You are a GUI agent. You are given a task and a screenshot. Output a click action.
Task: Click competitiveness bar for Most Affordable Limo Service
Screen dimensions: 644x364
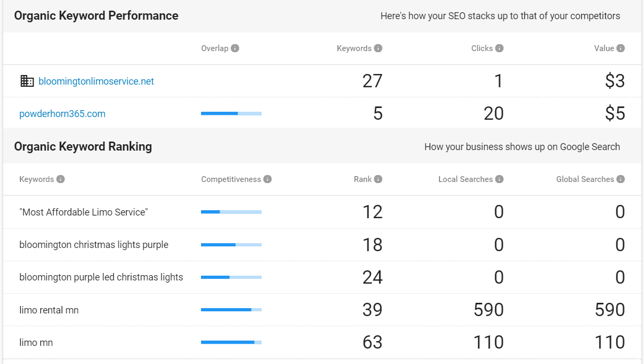[231, 212]
